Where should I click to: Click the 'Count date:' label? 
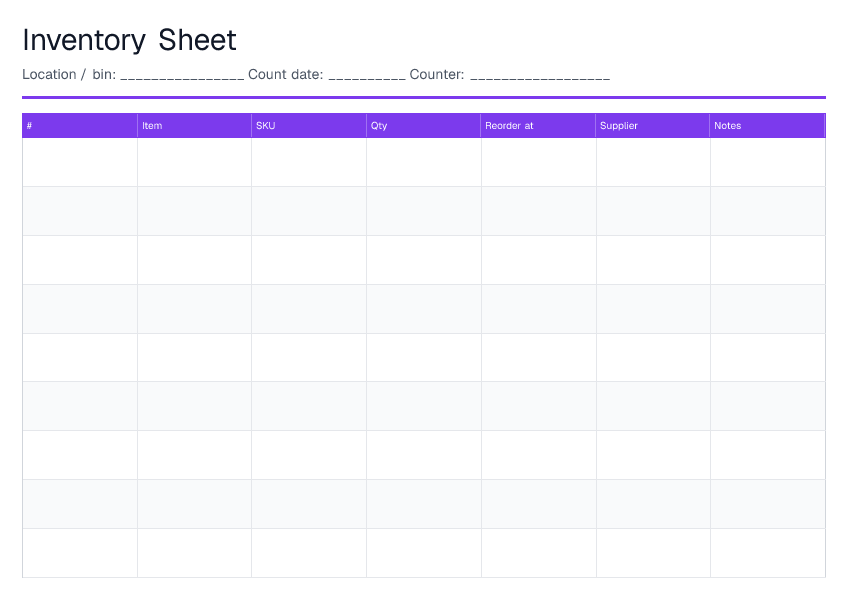point(286,74)
